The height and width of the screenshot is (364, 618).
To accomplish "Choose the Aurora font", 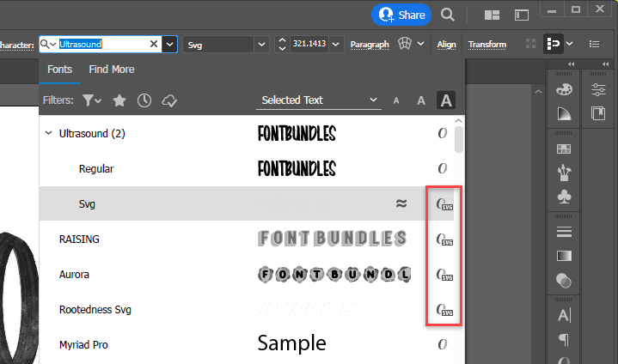I will 247,274.
